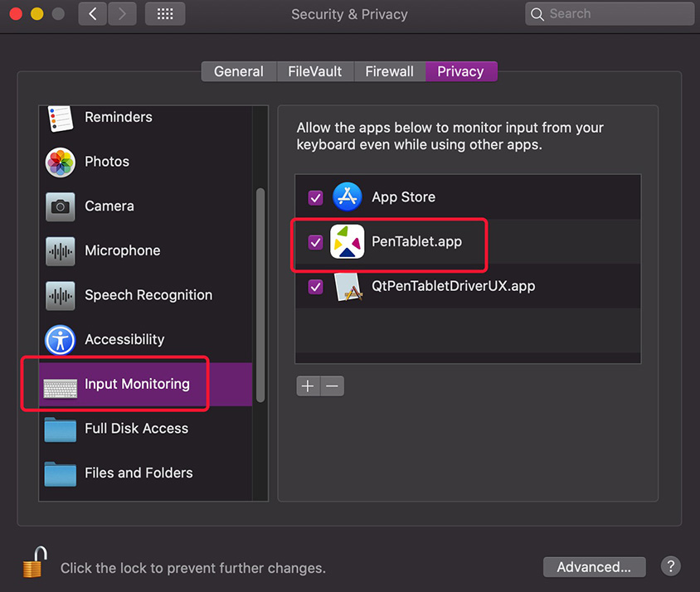Click the QtPenTabletDriverUX.app name text
Screen dimensions: 700x592
[454, 286]
